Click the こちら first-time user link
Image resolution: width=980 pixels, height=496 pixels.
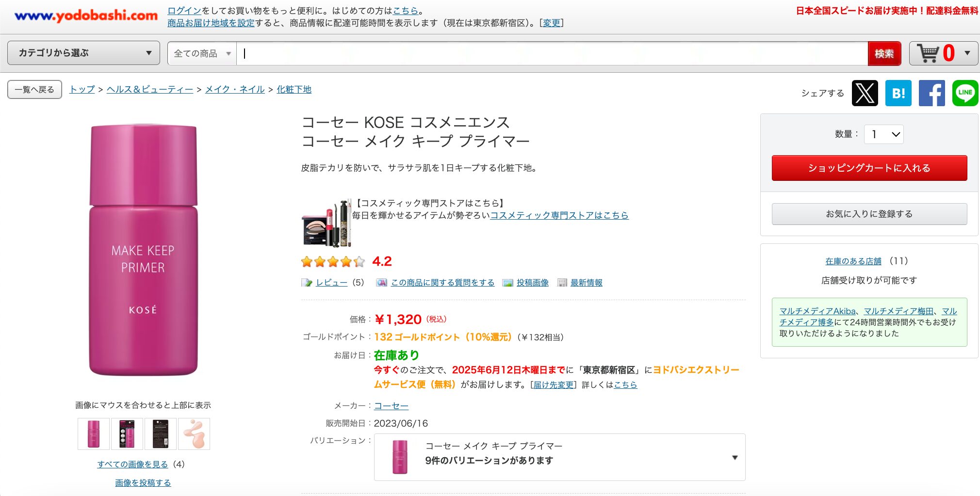click(405, 11)
